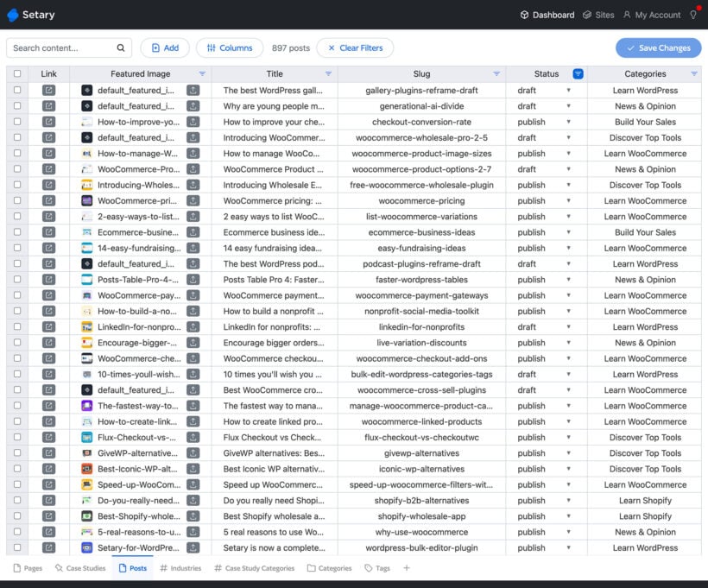Screen dimensions: 708x588
Task: Click the Add button
Action: click(x=165, y=47)
